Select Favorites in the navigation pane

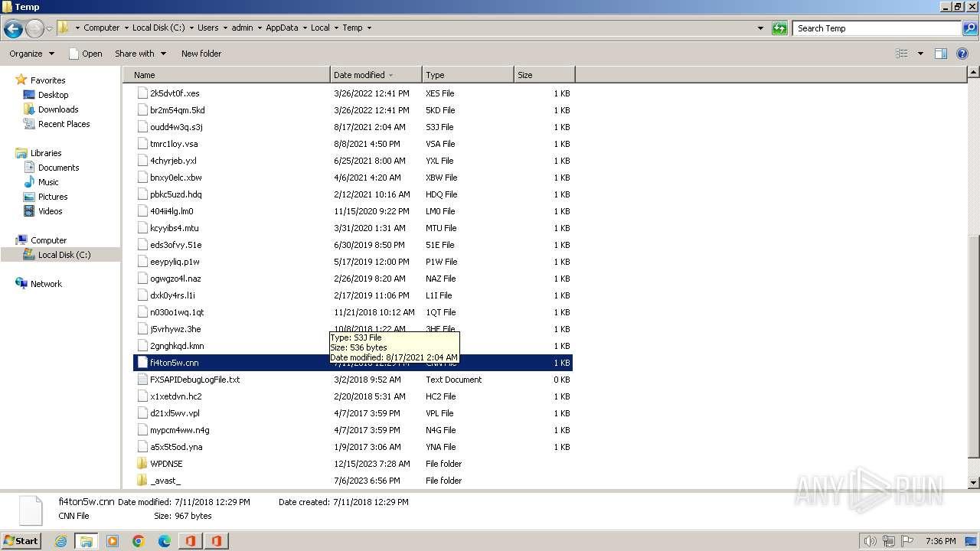point(47,80)
